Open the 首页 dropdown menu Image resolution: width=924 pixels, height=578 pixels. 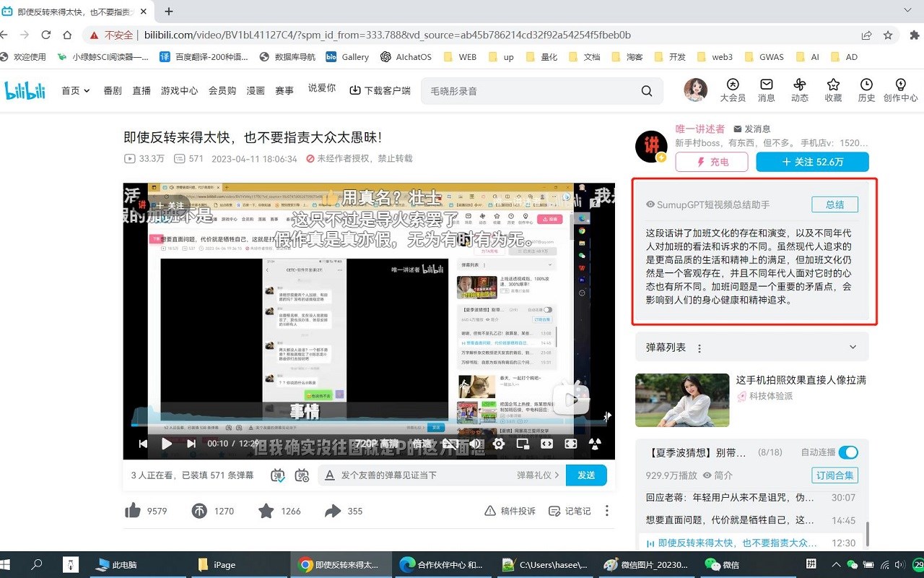(76, 91)
